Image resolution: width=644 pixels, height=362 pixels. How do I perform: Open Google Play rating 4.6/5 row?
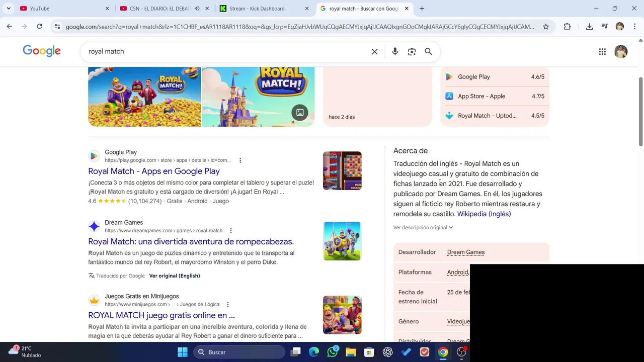(x=495, y=77)
